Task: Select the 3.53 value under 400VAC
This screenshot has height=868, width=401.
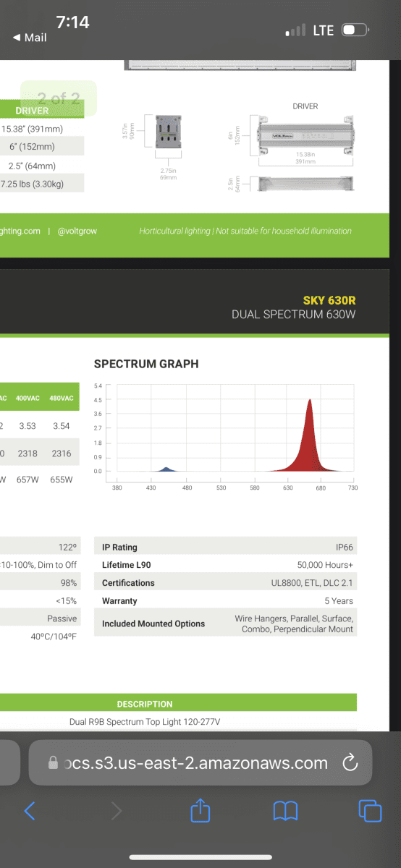Action: pos(27,426)
